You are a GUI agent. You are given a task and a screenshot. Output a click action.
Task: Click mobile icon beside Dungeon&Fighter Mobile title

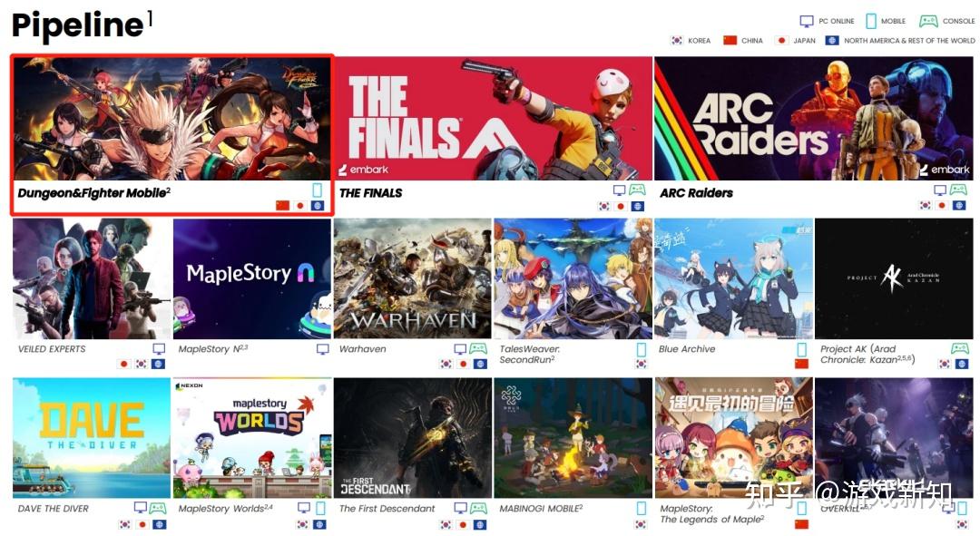click(x=318, y=190)
